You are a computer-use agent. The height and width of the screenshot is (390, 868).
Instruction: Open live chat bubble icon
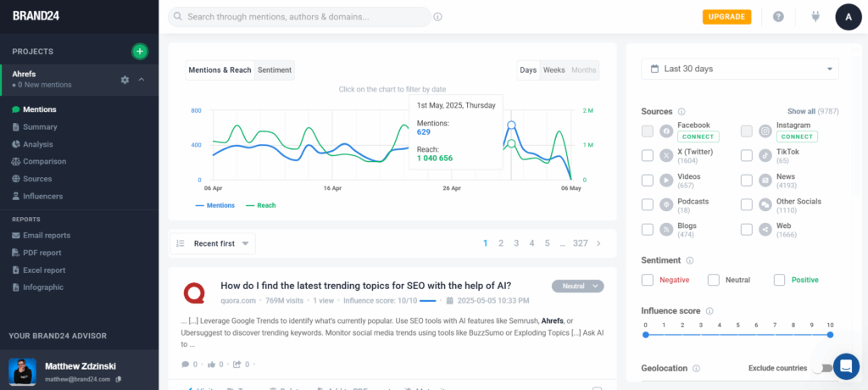click(x=847, y=366)
